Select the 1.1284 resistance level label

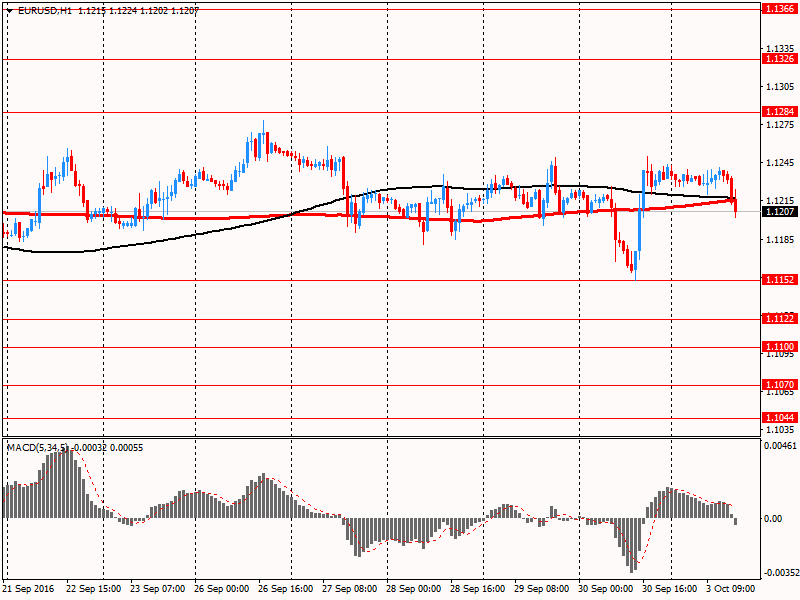(780, 112)
